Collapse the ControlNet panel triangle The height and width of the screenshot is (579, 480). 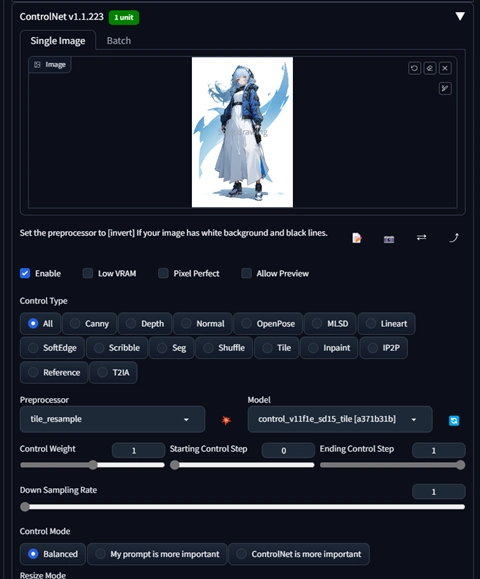click(460, 16)
